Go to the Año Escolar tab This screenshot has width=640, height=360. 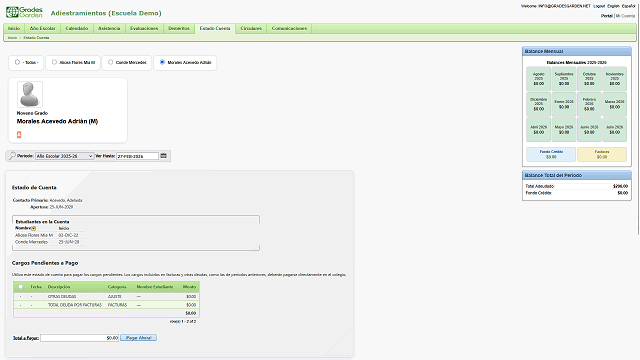[x=42, y=28]
